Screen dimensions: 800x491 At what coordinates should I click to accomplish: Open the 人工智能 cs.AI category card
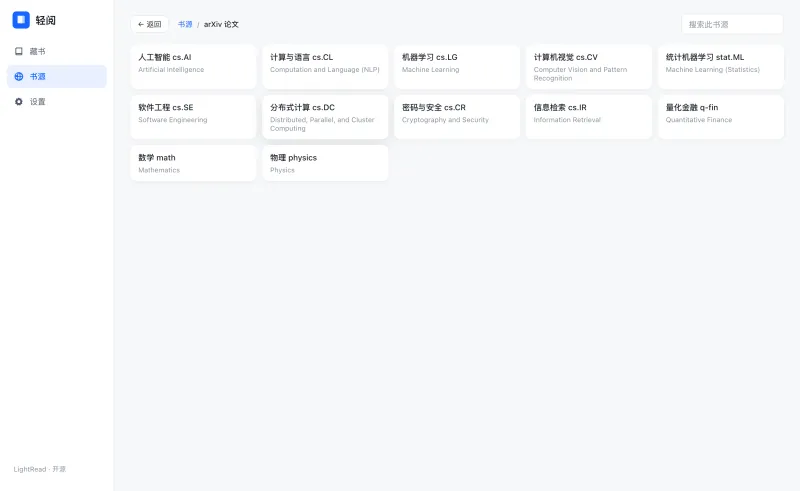[x=193, y=67]
